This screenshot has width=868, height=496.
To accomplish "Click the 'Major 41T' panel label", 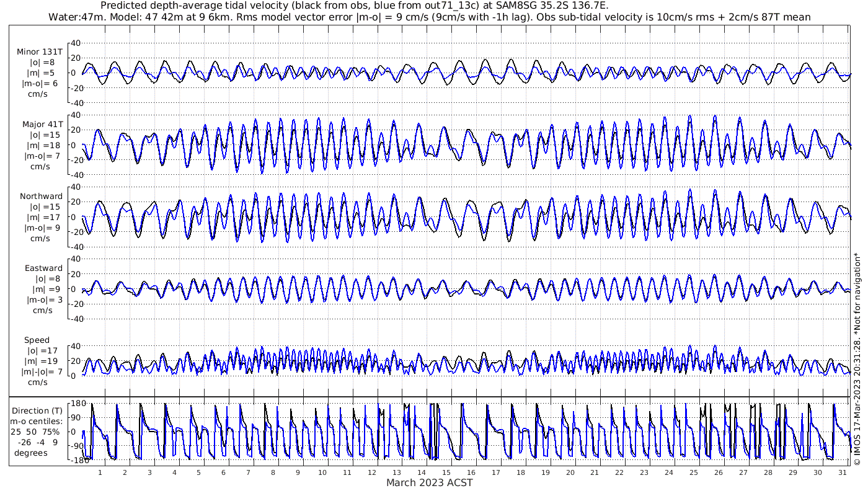I will click(42, 124).
